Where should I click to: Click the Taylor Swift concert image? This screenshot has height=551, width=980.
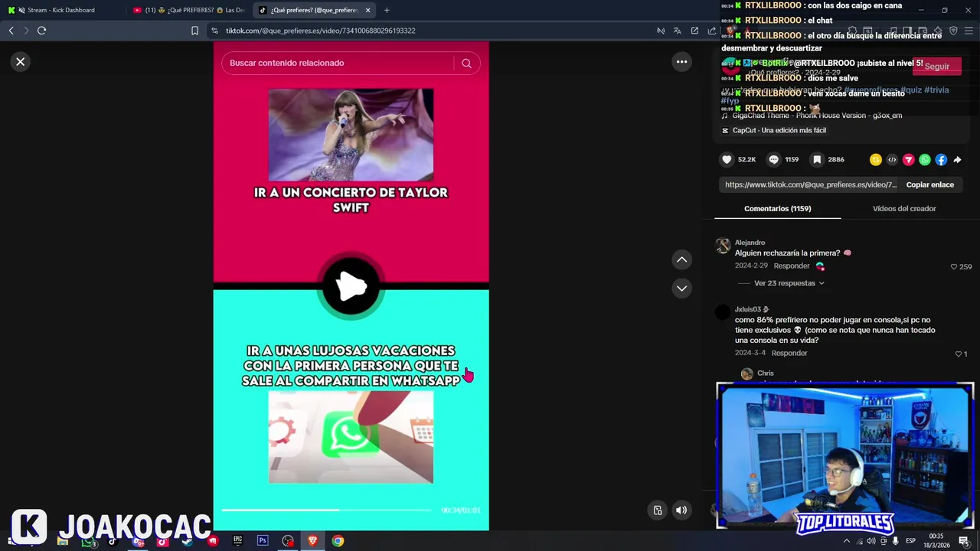tap(351, 135)
